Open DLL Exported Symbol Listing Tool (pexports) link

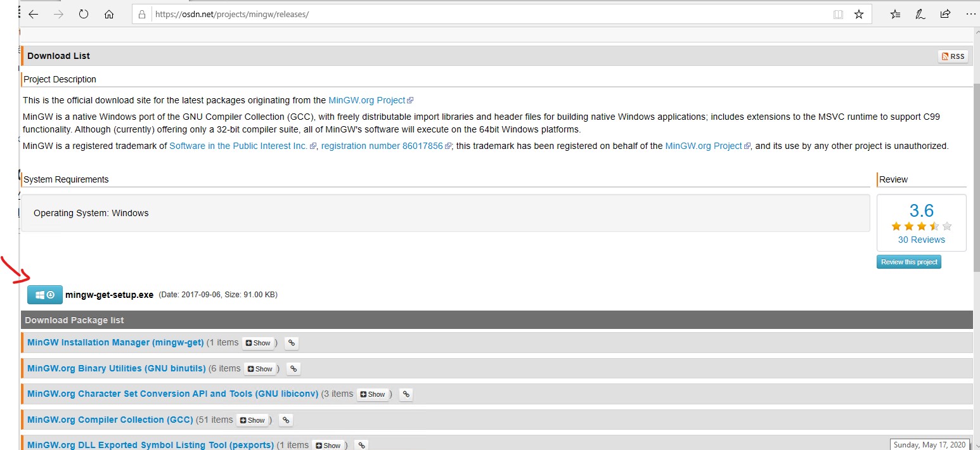pyautogui.click(x=150, y=445)
